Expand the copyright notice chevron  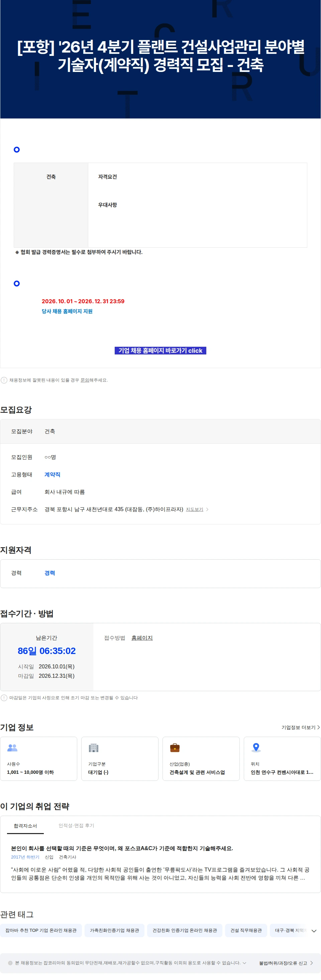(244, 963)
